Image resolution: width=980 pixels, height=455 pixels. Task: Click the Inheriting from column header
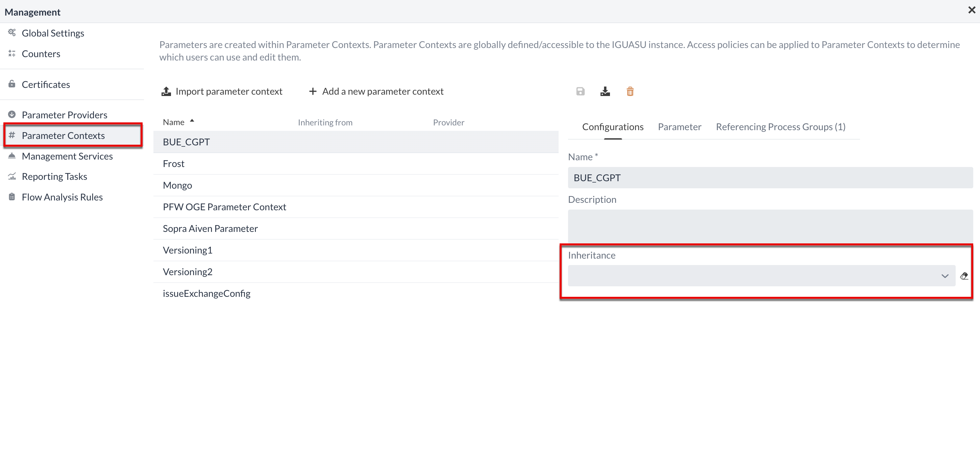tap(325, 122)
